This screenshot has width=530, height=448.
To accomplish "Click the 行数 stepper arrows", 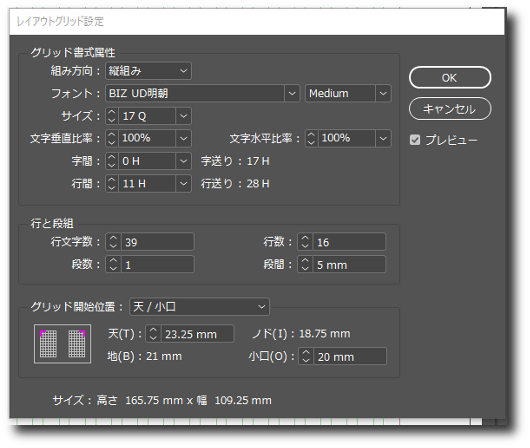I will [x=305, y=242].
